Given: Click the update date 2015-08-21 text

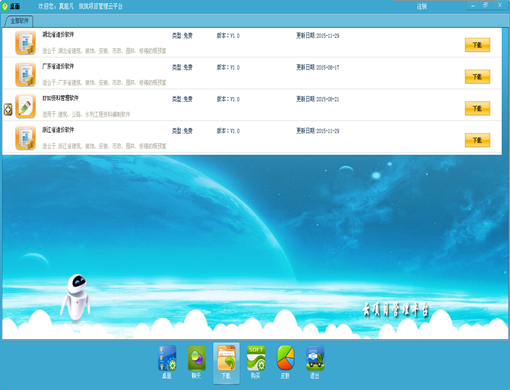Looking at the screenshot, I should click(318, 99).
